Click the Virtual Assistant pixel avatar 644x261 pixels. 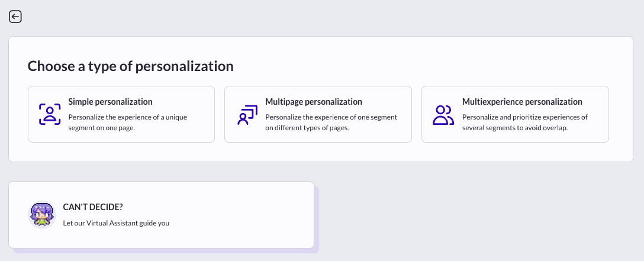42,215
